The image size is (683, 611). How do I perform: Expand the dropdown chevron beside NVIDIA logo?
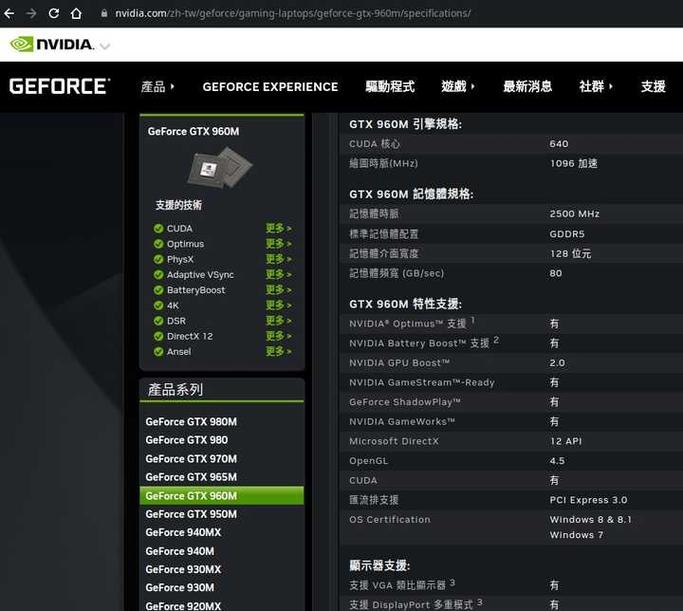coord(105,45)
